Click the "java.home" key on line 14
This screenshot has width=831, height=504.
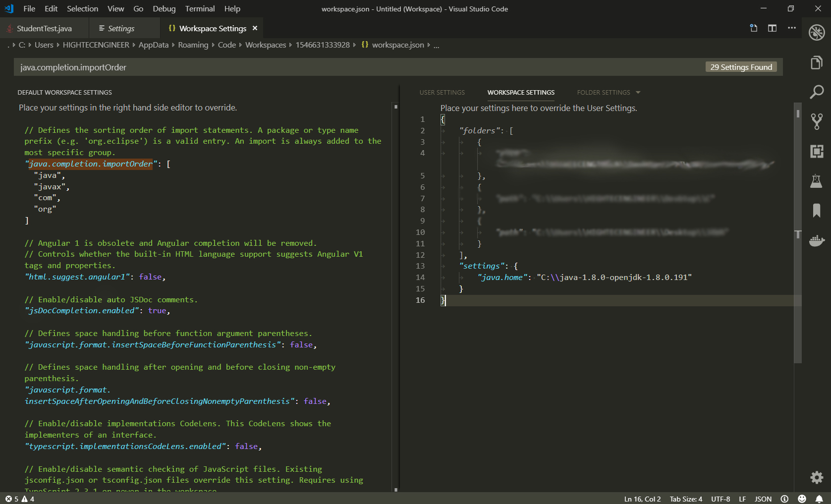click(502, 277)
